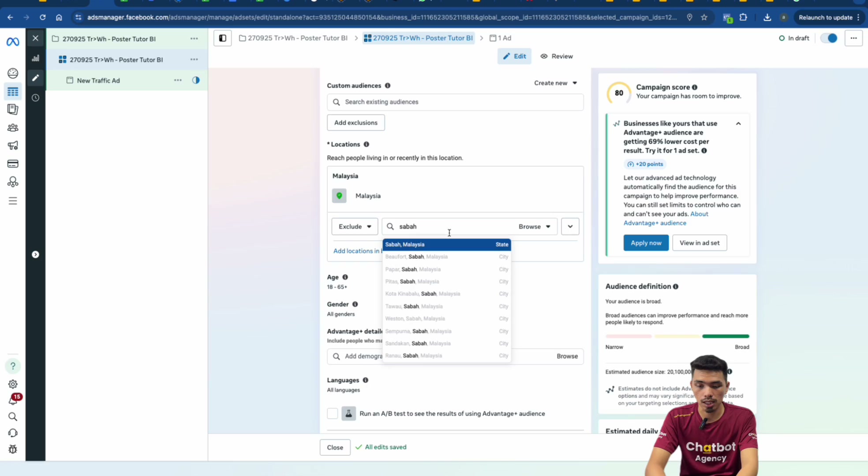Switch to the Edit tab
The width and height of the screenshot is (868, 476).
pos(514,56)
